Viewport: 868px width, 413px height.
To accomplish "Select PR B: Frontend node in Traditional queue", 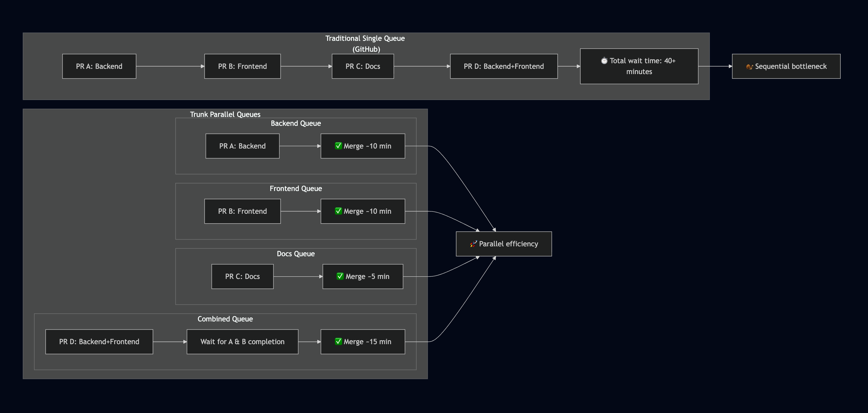I will tap(242, 66).
